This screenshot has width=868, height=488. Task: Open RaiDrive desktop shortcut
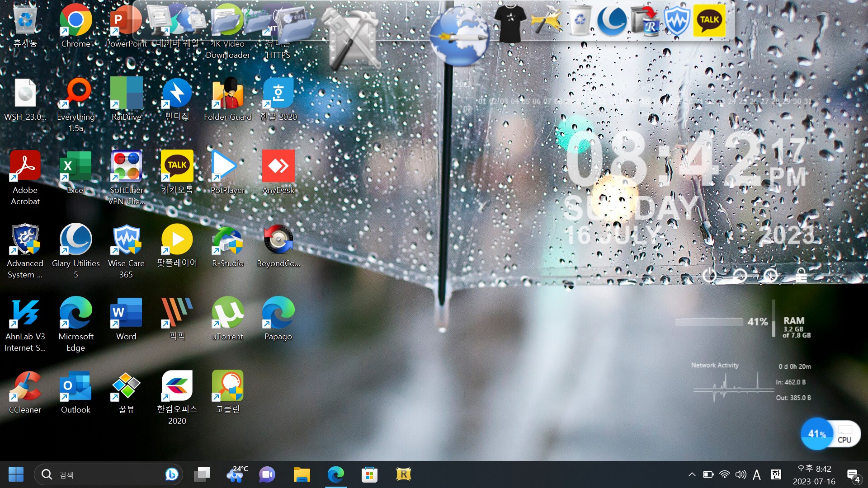click(126, 99)
